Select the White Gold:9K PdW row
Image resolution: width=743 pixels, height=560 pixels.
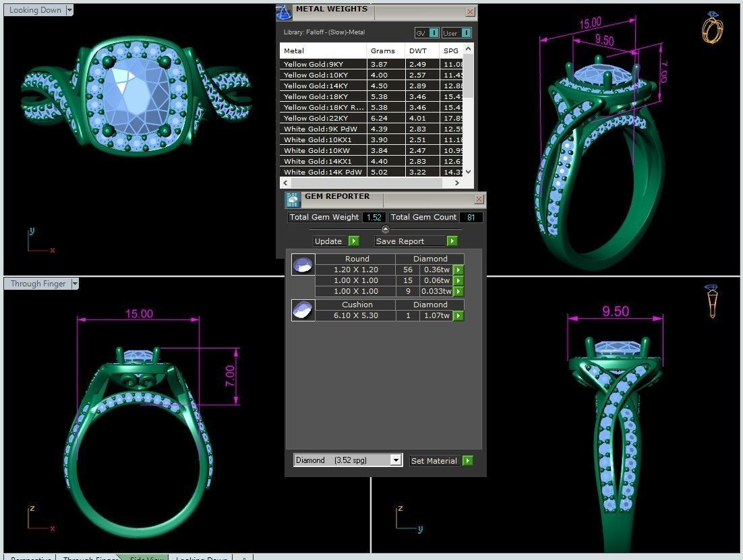pyautogui.click(x=371, y=129)
